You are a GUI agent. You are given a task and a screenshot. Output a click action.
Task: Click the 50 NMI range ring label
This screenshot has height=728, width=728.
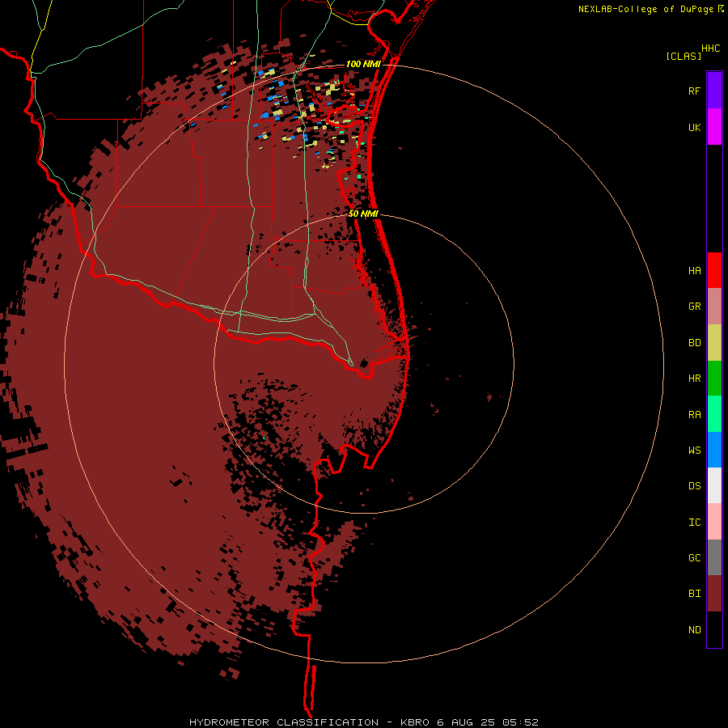coord(363,214)
